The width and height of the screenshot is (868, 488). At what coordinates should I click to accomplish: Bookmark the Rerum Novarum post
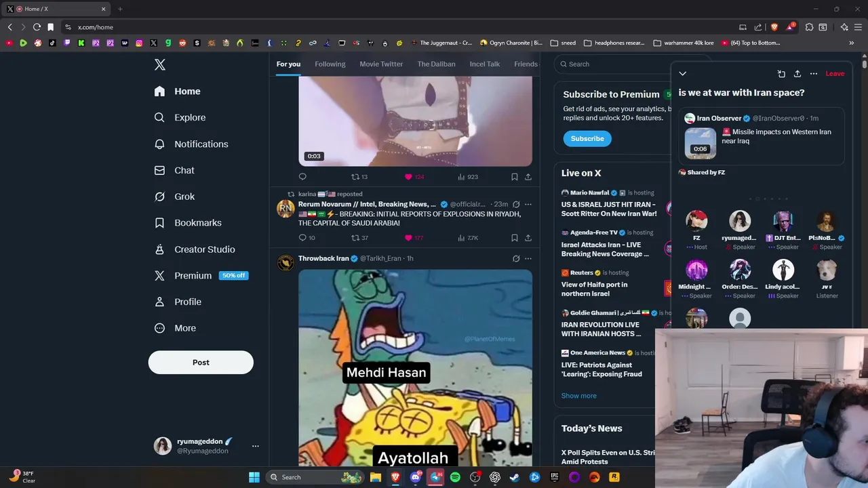pyautogui.click(x=515, y=238)
